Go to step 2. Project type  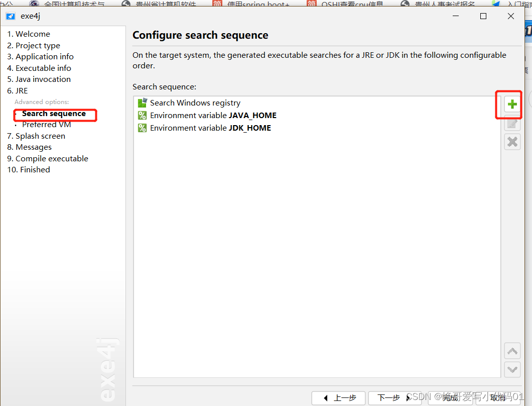(x=34, y=46)
